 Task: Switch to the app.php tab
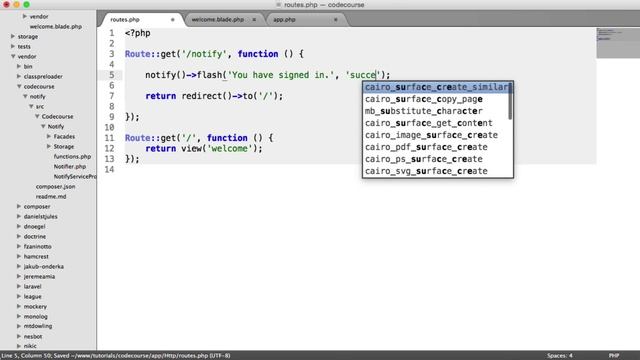[284, 20]
